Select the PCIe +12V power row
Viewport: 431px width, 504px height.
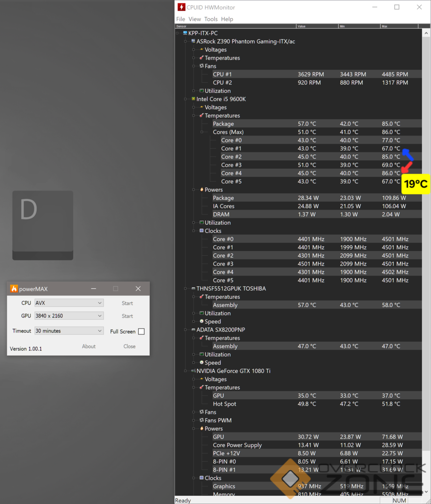[317, 453]
